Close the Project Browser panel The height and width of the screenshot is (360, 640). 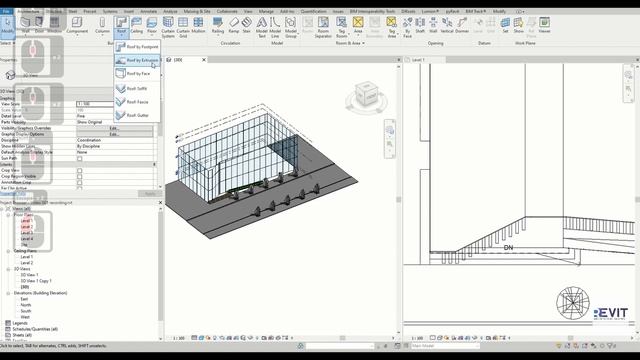[x=160, y=202]
